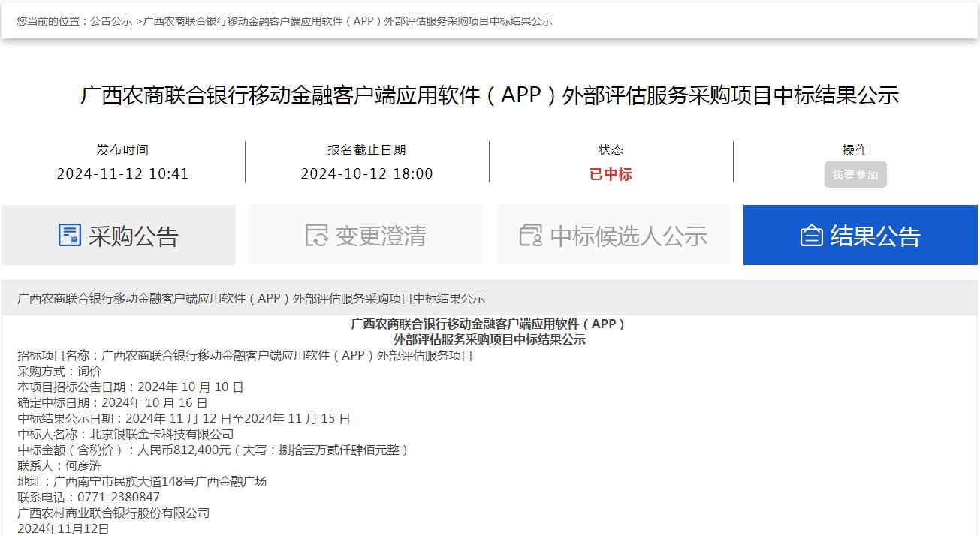Click the publish time 2024-11-12 10:41

click(x=123, y=174)
